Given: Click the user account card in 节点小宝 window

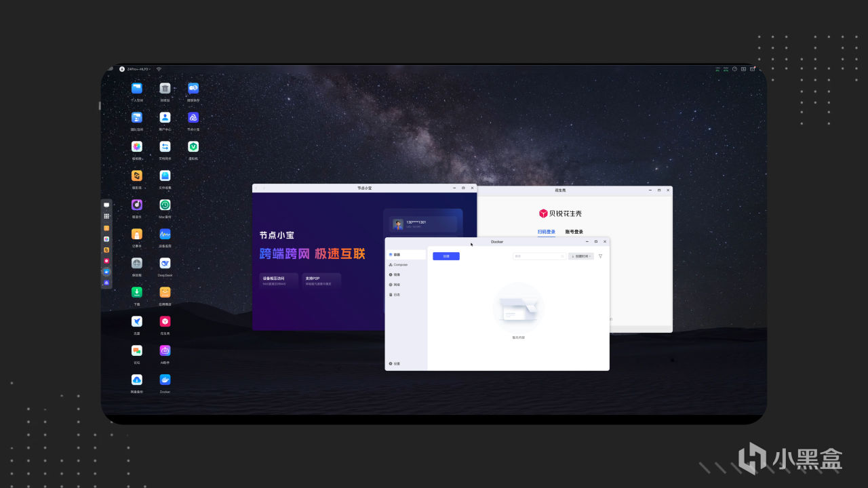Looking at the screenshot, I should pyautogui.click(x=423, y=224).
